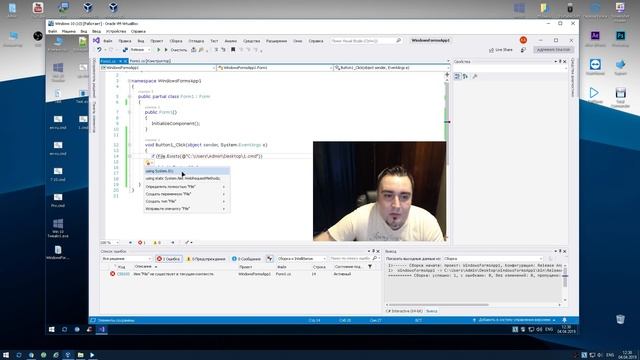This screenshot has width=640, height=360.
Task: Click the send feedback button top right
Action: point(523,50)
